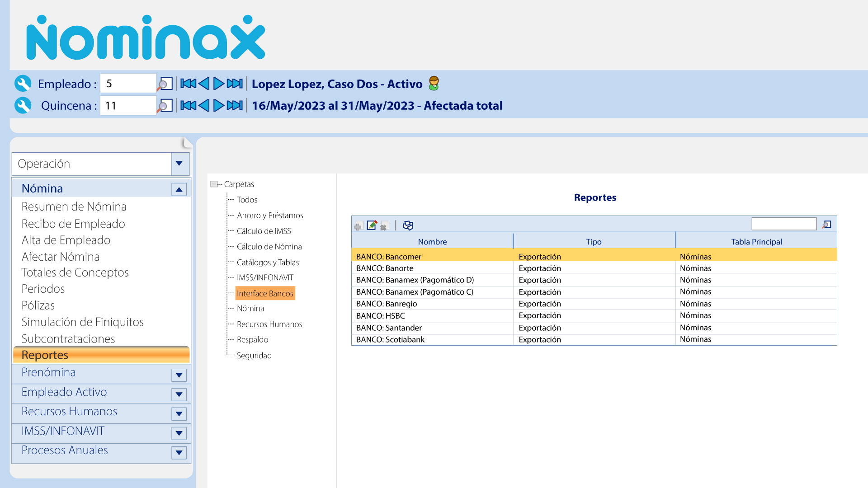Select the edit report pencil icon
The height and width of the screenshot is (488, 868).
pos(372,225)
